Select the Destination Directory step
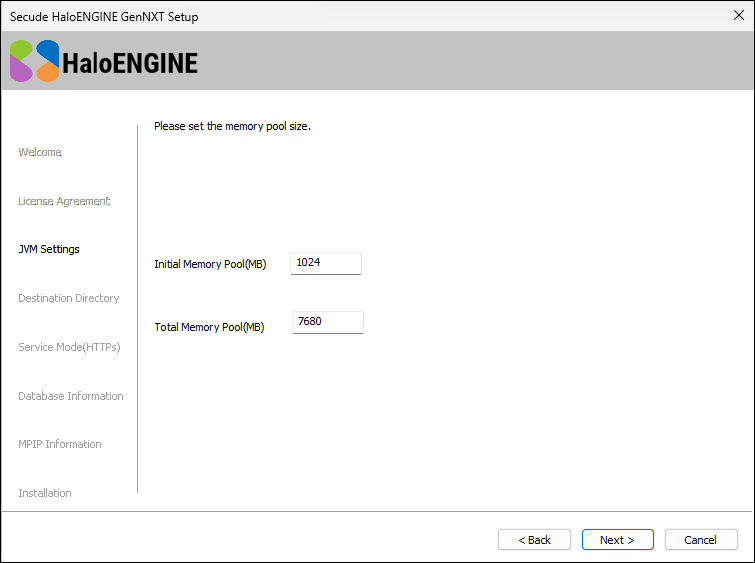The height and width of the screenshot is (563, 755). point(69,298)
